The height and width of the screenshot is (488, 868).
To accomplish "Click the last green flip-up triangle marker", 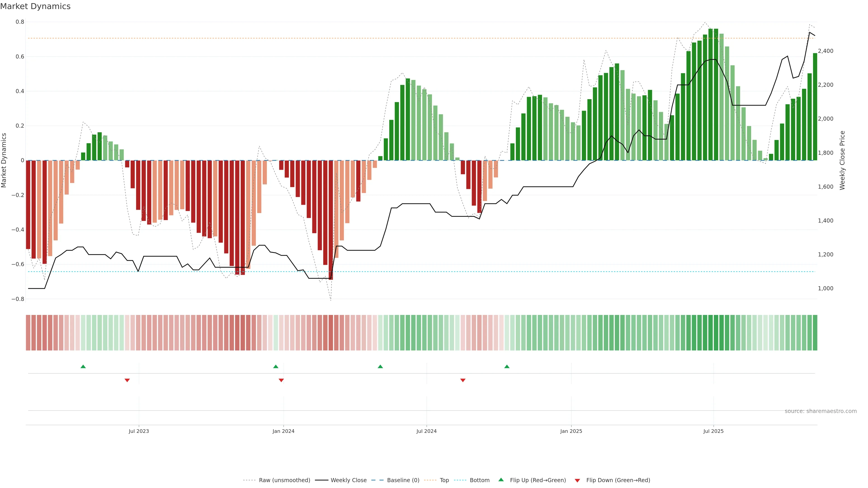I will coord(507,366).
